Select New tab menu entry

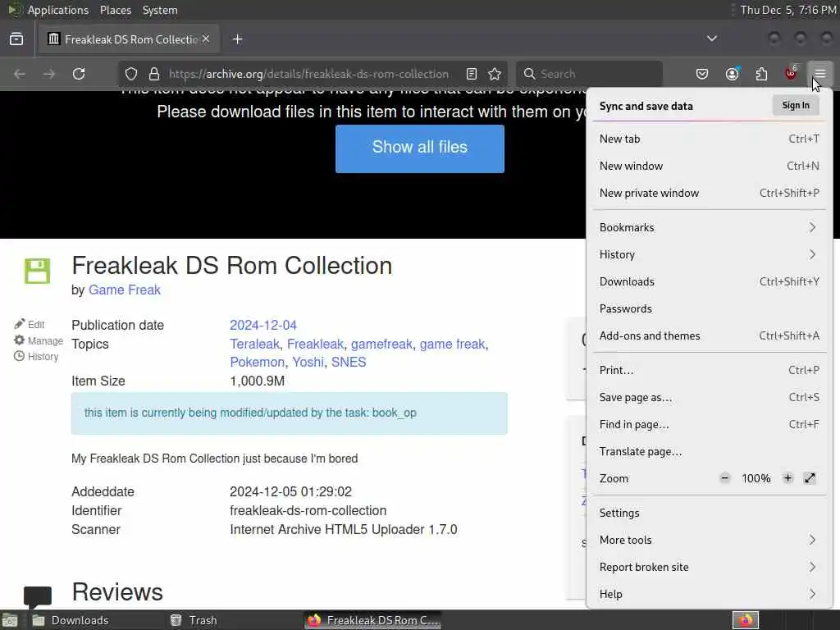click(710, 139)
